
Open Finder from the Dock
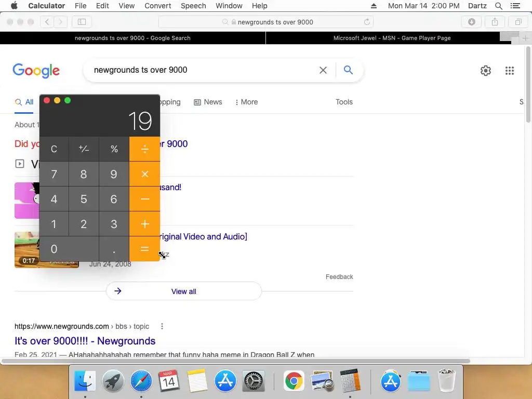tap(85, 381)
